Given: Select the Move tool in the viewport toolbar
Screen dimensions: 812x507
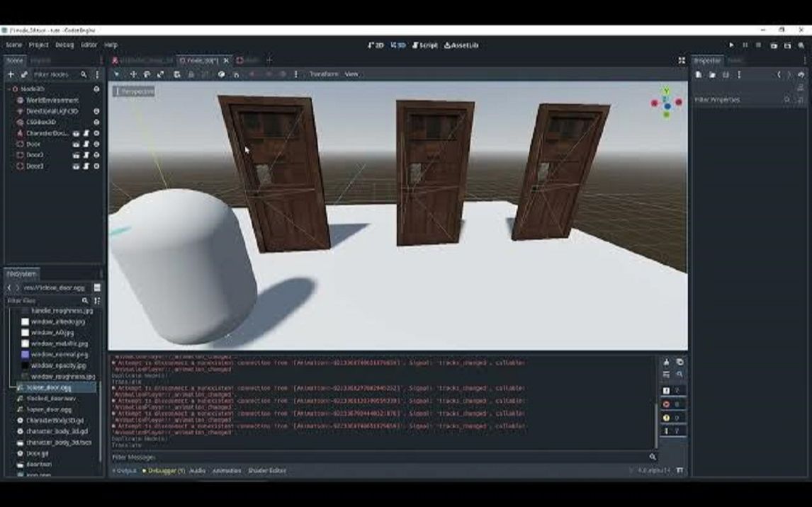Looking at the screenshot, I should [134, 74].
